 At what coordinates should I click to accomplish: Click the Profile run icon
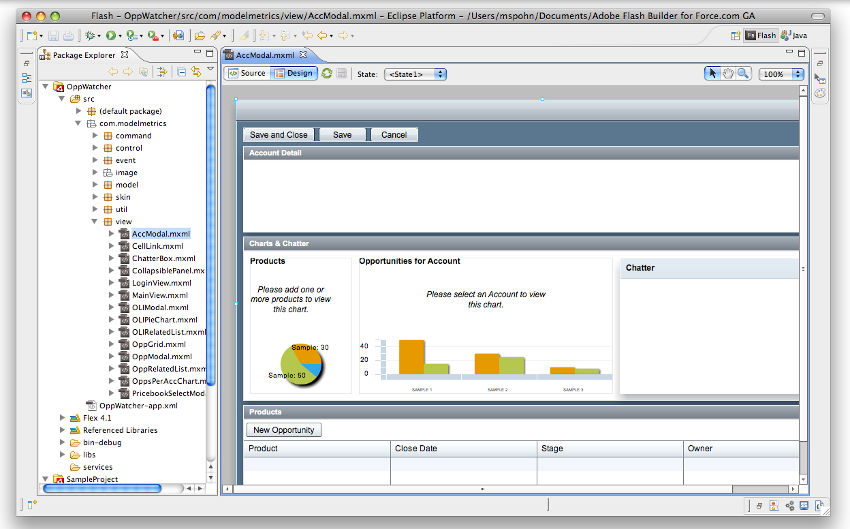click(x=132, y=36)
